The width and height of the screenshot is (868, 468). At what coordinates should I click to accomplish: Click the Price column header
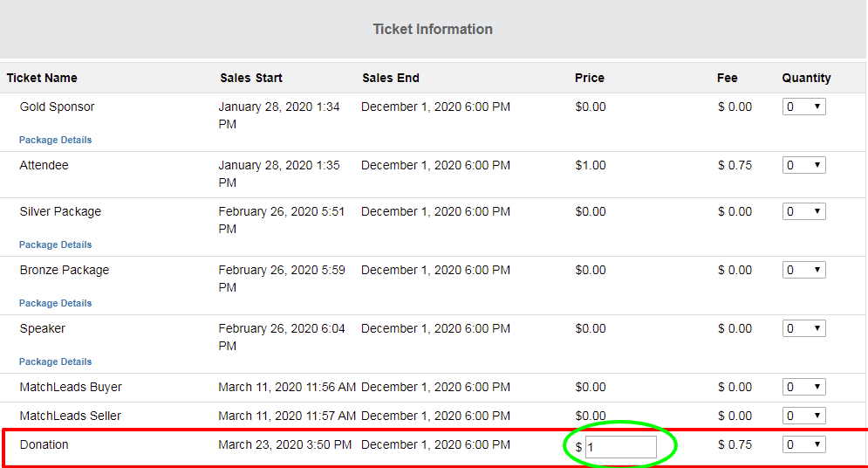pos(590,78)
